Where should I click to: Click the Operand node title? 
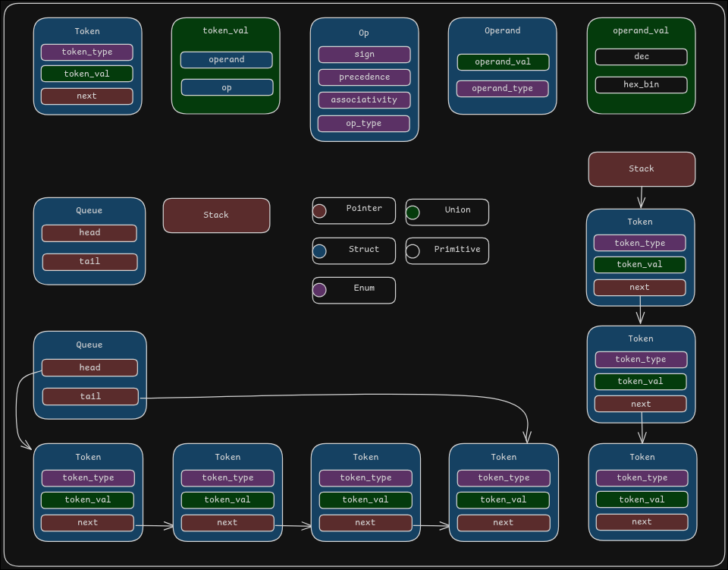click(x=502, y=30)
